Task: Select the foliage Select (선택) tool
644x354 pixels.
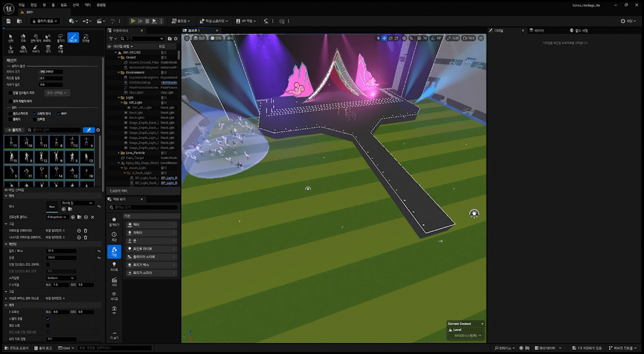Action: 11,38
